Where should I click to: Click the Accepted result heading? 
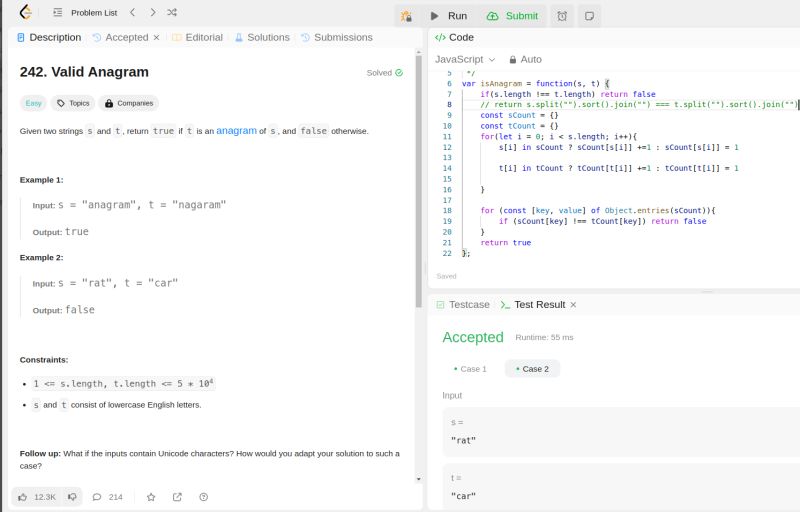coord(473,337)
